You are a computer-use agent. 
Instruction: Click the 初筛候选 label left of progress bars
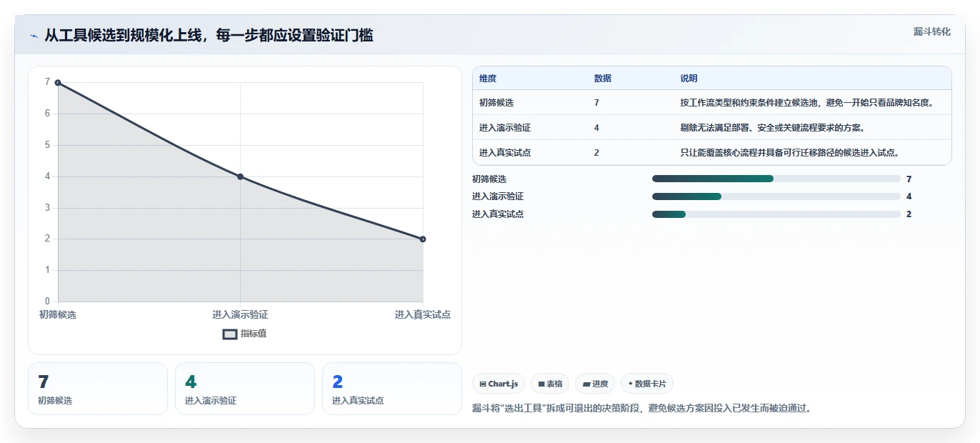(x=489, y=179)
